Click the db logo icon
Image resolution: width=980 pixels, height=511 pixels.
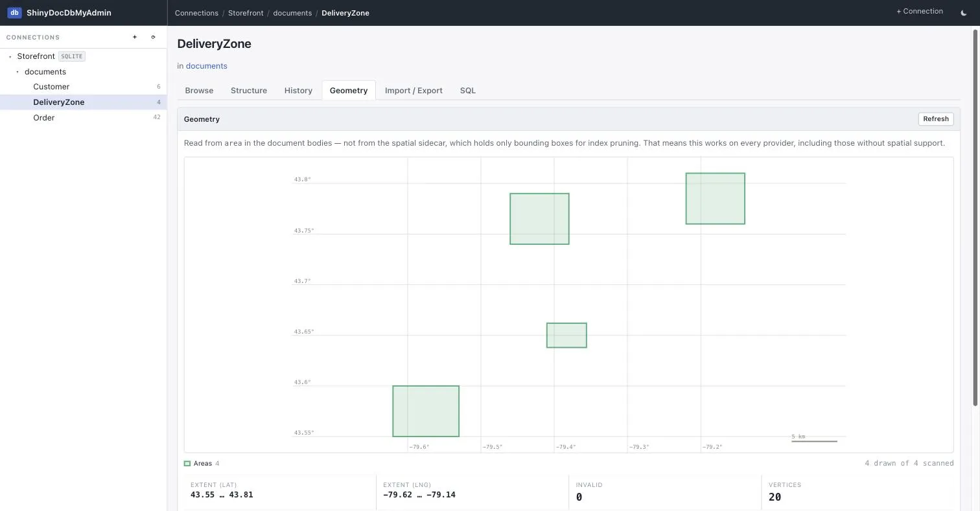tap(14, 12)
